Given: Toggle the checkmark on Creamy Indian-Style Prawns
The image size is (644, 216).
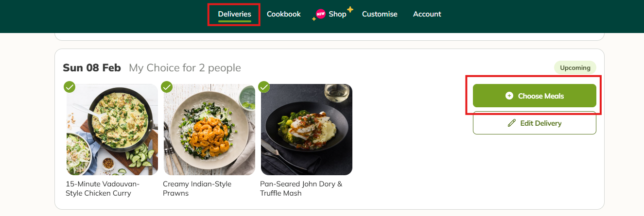Looking at the screenshot, I should pyautogui.click(x=167, y=87).
